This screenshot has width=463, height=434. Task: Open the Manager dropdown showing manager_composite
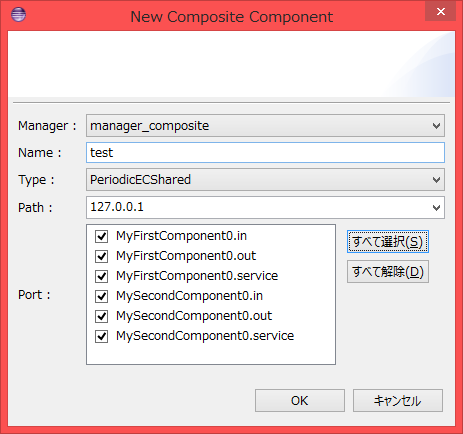(436, 126)
